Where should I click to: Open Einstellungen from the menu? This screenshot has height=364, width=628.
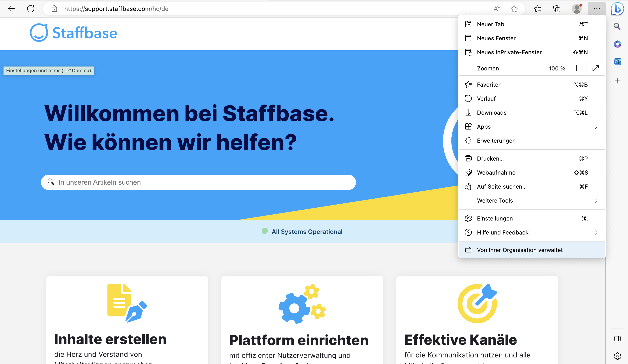pyautogui.click(x=532, y=218)
